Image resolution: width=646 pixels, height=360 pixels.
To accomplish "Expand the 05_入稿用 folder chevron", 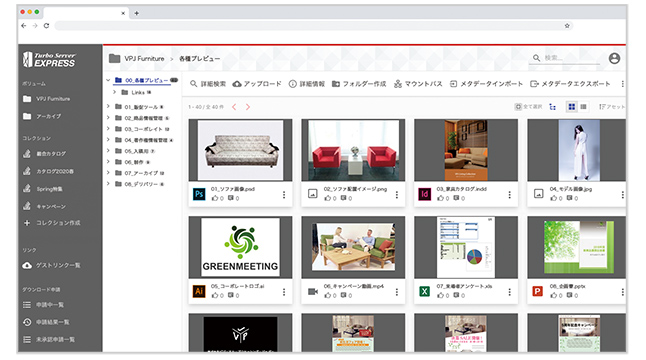I will coord(108,151).
